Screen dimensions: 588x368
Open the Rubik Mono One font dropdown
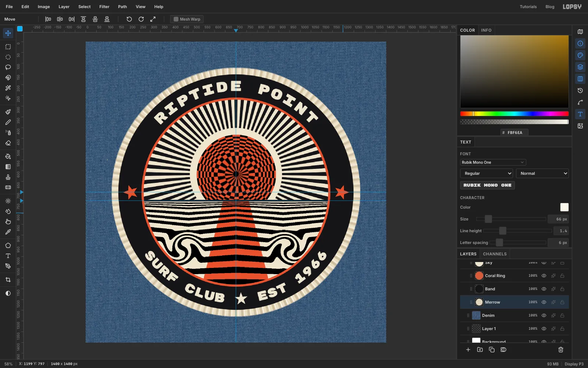(493, 162)
